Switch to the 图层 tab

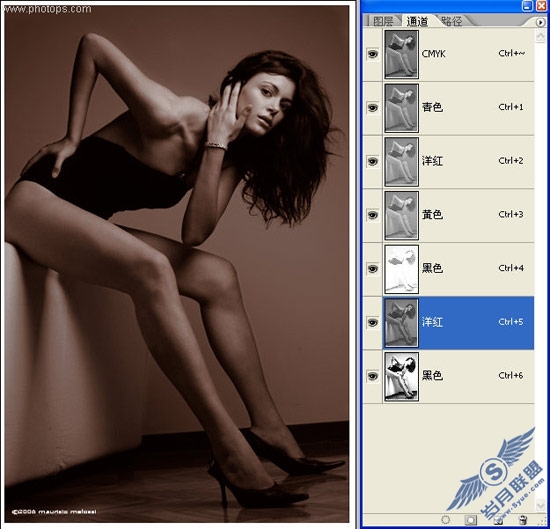[x=383, y=21]
